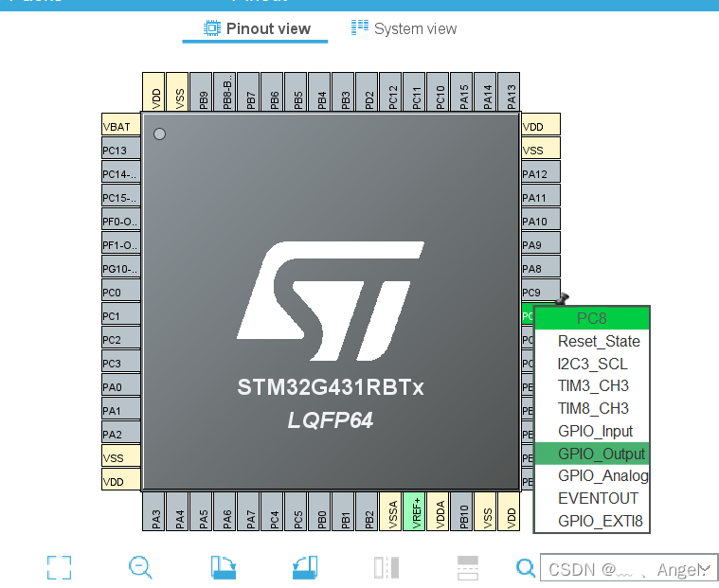Select pin PB4 on the top row
The image size is (719, 588).
319,92
